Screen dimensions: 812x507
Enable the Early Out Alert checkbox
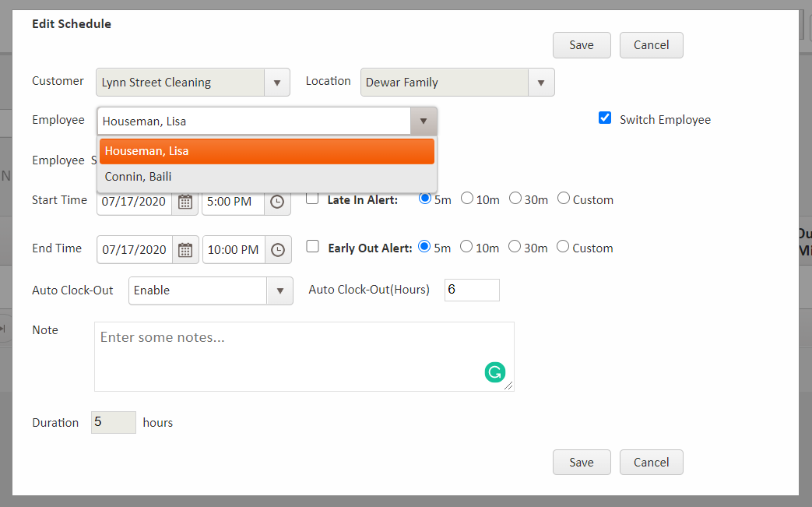click(x=312, y=247)
